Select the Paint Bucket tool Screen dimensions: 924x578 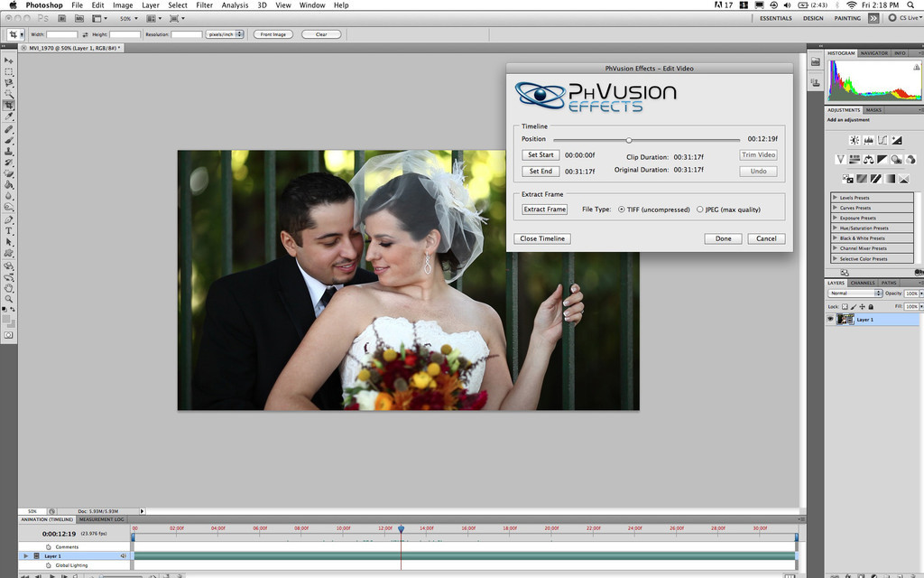[9, 185]
